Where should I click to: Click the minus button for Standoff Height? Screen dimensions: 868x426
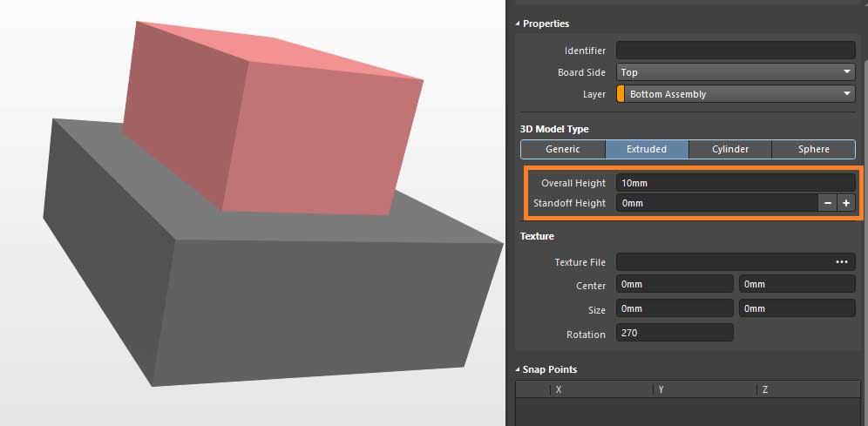click(827, 203)
